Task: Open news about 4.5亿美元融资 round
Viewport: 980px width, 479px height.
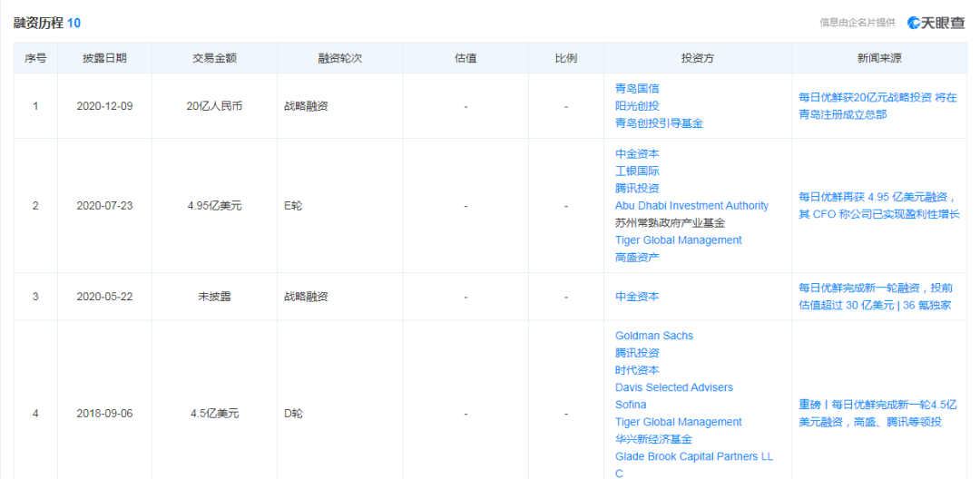Action: pyautogui.click(x=877, y=414)
